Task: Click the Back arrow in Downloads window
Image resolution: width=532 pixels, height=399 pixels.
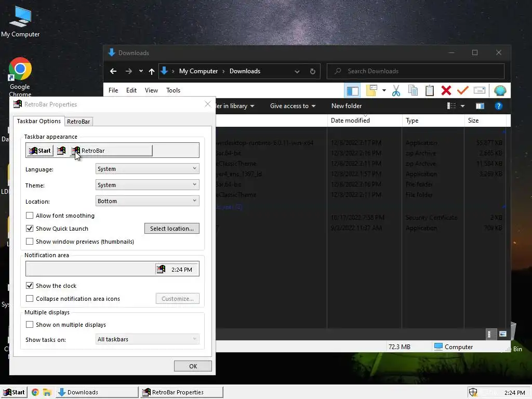Action: [113, 71]
